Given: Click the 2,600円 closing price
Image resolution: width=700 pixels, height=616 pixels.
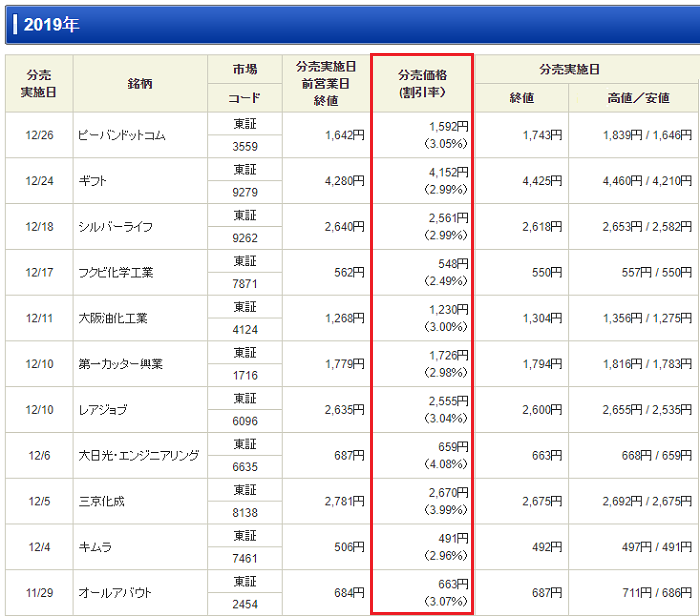Looking at the screenshot, I should point(542,410).
